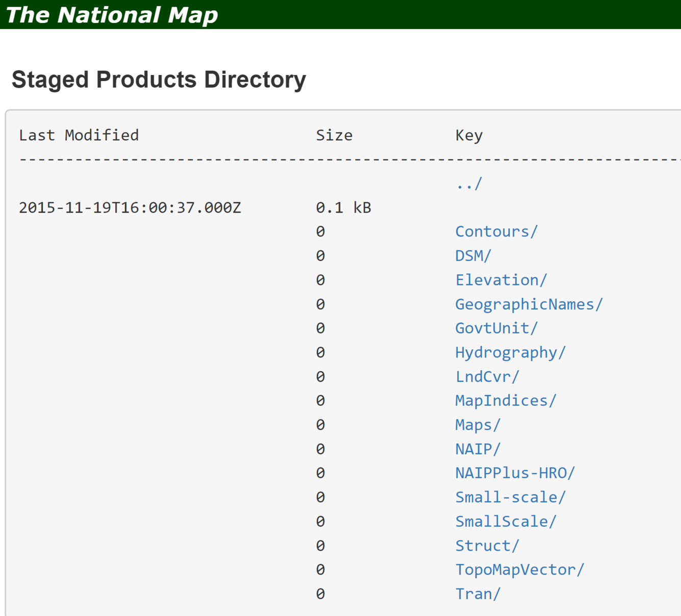
Task: Open the SmallScale/ folder link
Action: [x=506, y=522]
